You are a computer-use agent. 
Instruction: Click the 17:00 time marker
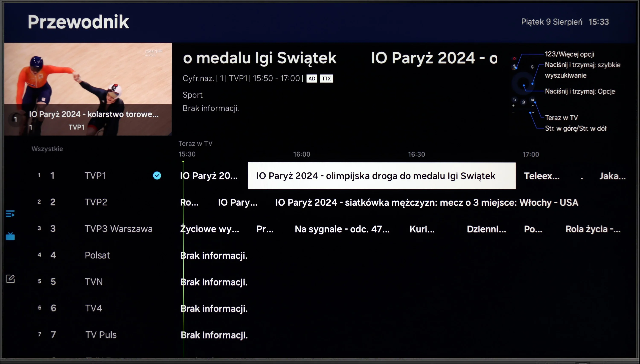pyautogui.click(x=531, y=154)
